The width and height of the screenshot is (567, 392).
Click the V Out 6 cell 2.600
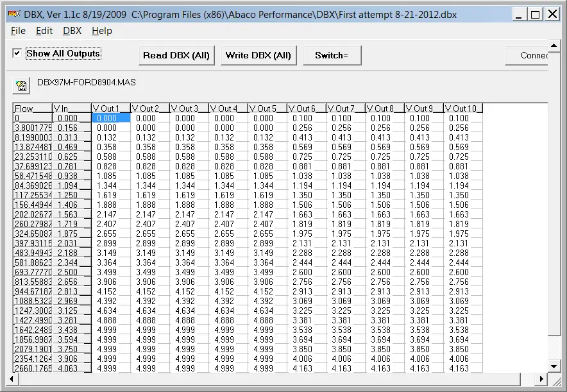307,272
